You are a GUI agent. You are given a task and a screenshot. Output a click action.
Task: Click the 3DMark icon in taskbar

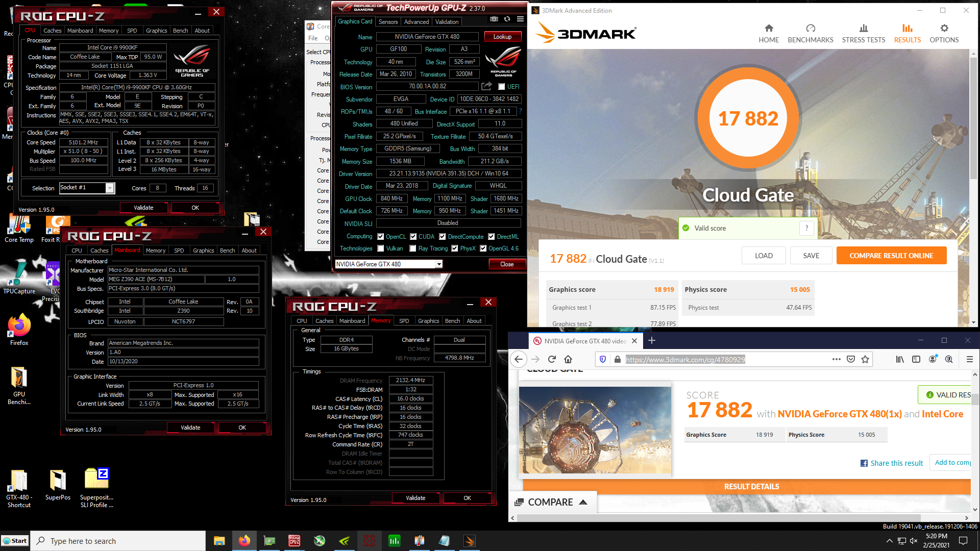click(469, 541)
